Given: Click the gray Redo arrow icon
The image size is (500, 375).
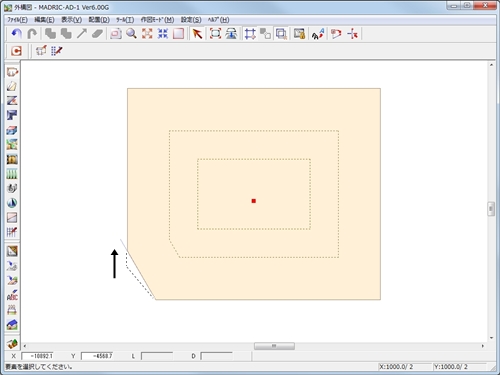Looking at the screenshot, I should pyautogui.click(x=32, y=34).
